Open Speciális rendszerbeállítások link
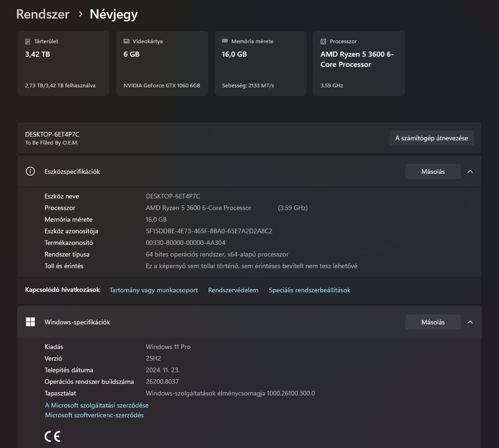 [x=309, y=290]
